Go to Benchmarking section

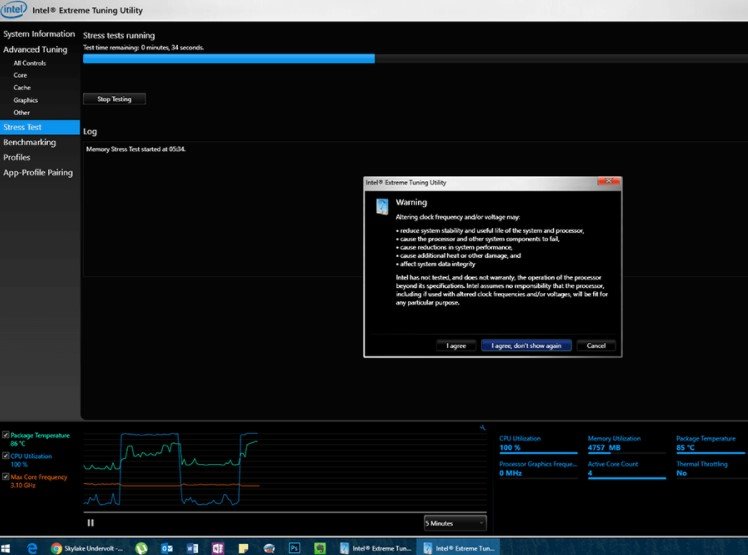[x=30, y=142]
